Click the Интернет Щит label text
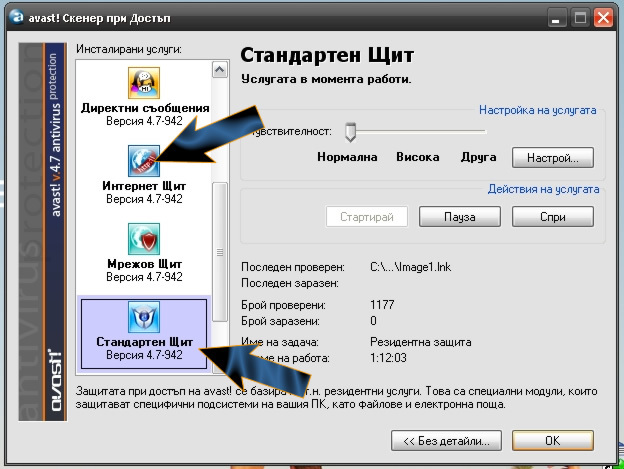Viewport: 624px width, 469px height. (144, 186)
